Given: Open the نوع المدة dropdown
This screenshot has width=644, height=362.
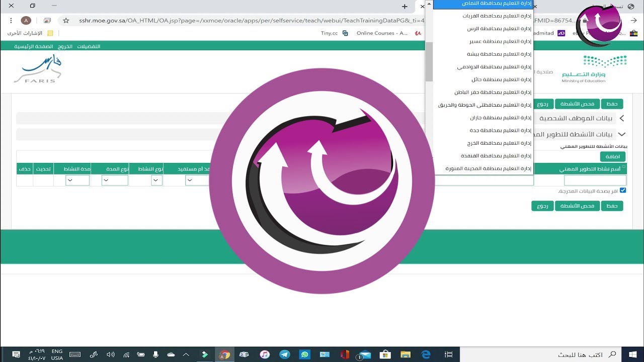Looking at the screenshot, I should tap(115, 180).
